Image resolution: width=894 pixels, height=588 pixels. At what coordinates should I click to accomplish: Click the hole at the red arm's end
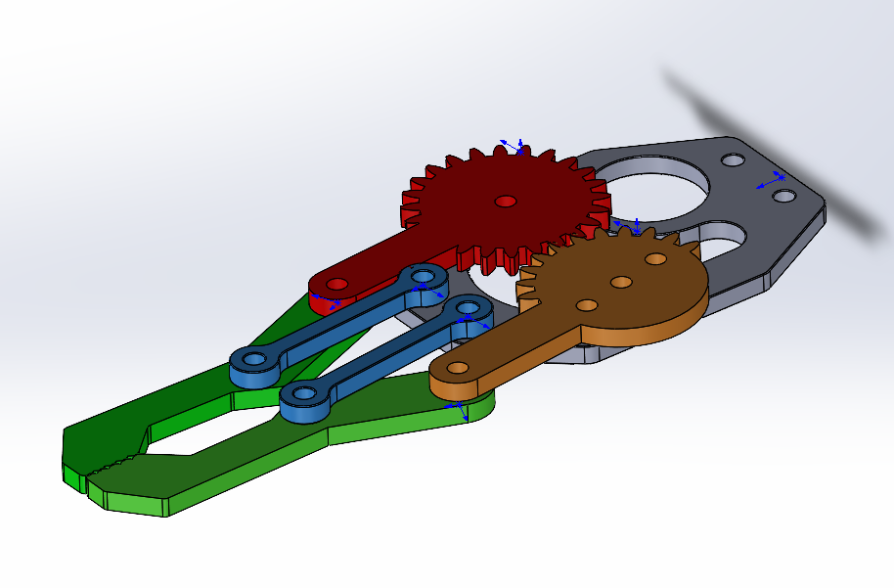pyautogui.click(x=336, y=285)
